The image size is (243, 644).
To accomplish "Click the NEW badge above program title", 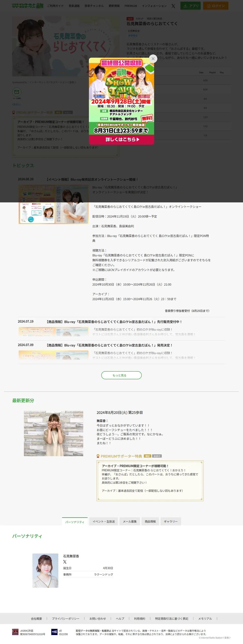I will (x=130, y=19).
